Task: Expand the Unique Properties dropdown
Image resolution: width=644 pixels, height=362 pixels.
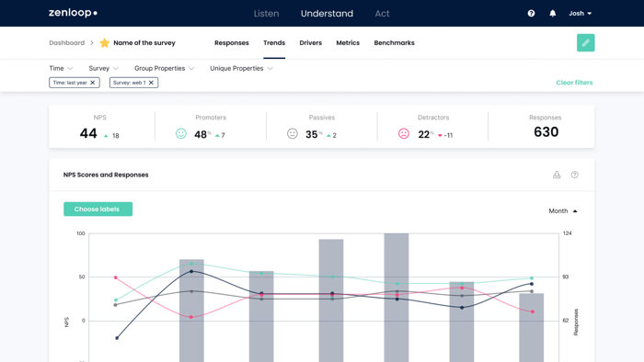Action: click(241, 68)
